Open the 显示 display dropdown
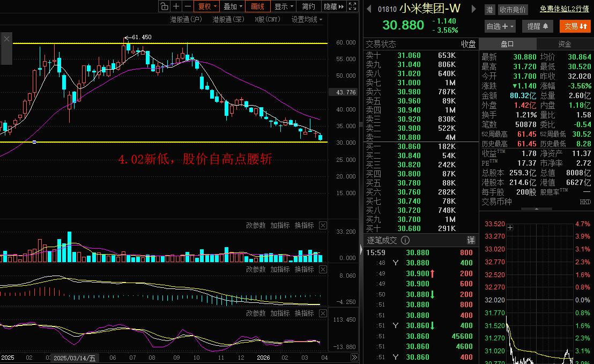 284,6
